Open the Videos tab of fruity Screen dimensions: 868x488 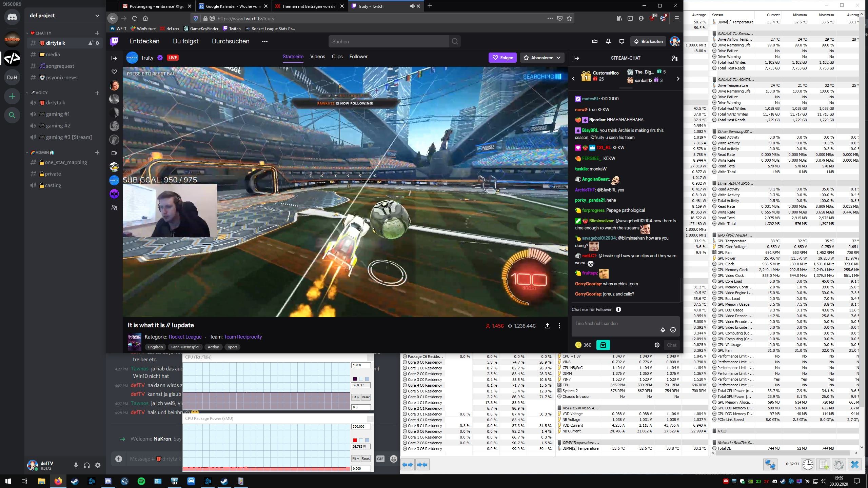(317, 57)
